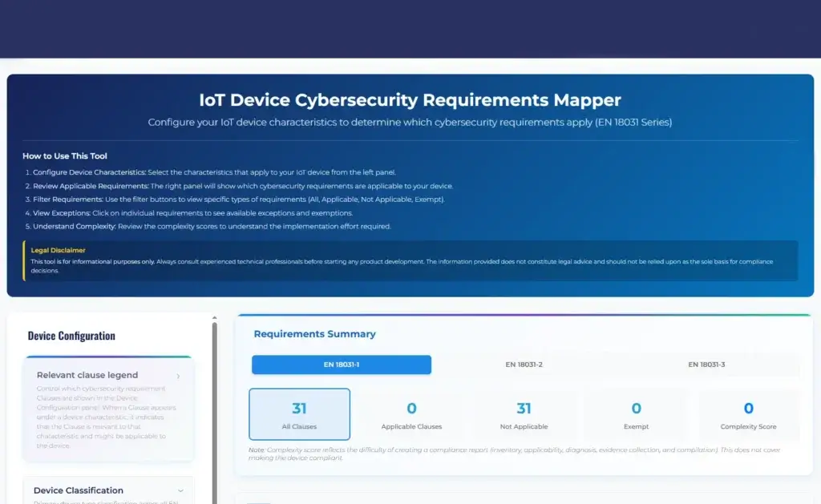The width and height of the screenshot is (821, 504).
Task: Click the right-chevron icon on the clause legend
Action: 180,374
